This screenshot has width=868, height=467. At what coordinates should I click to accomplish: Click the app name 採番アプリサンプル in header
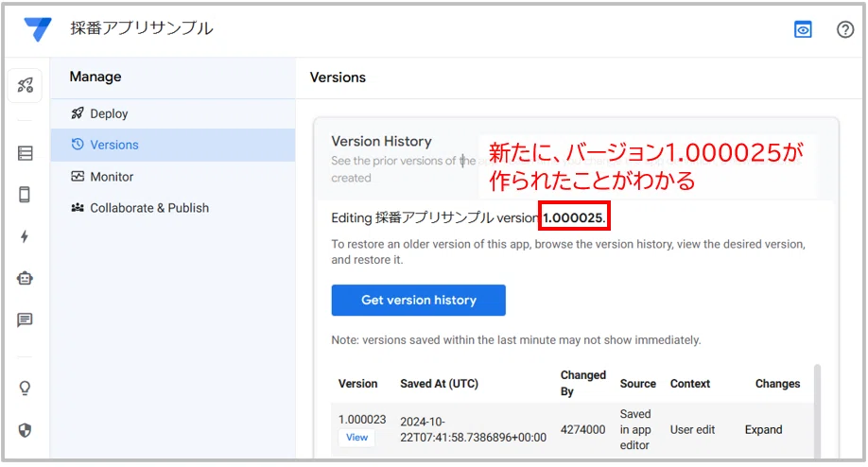[141, 28]
